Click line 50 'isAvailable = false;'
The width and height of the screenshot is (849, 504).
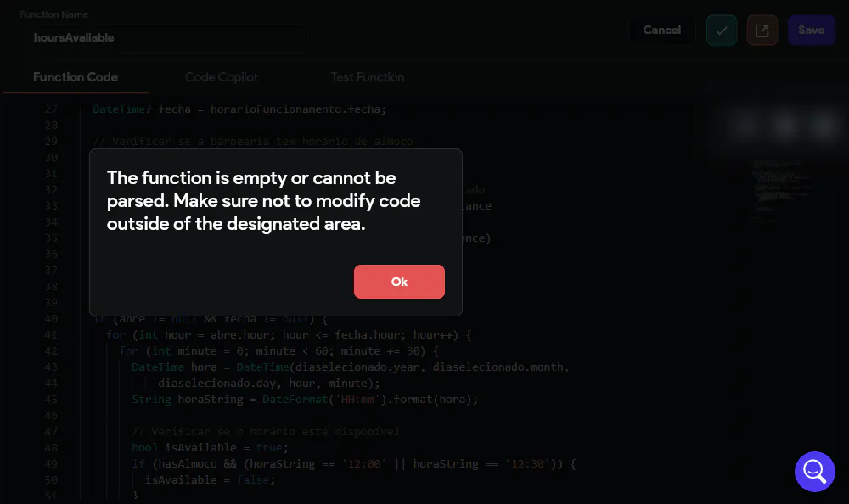tap(210, 479)
